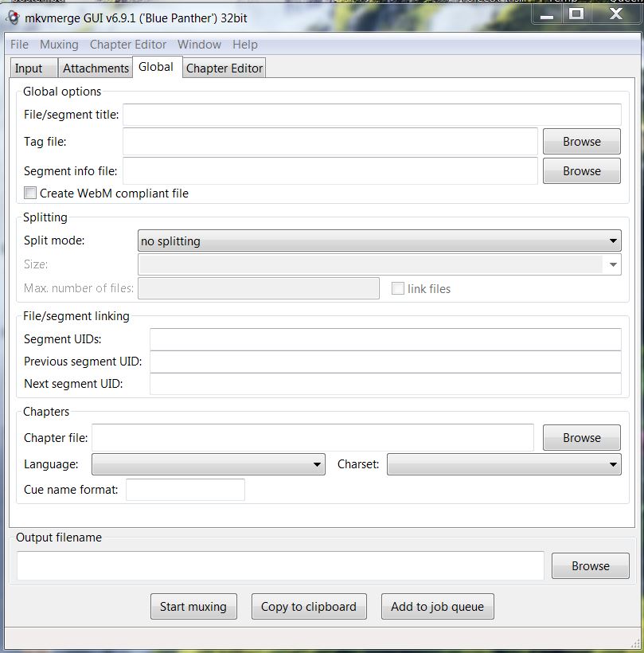Image resolution: width=644 pixels, height=653 pixels.
Task: Click the window resize grip corner
Action: coord(635,643)
